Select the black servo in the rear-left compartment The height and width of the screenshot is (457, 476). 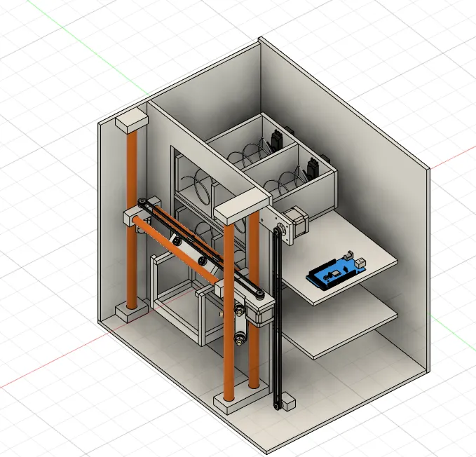276,139
